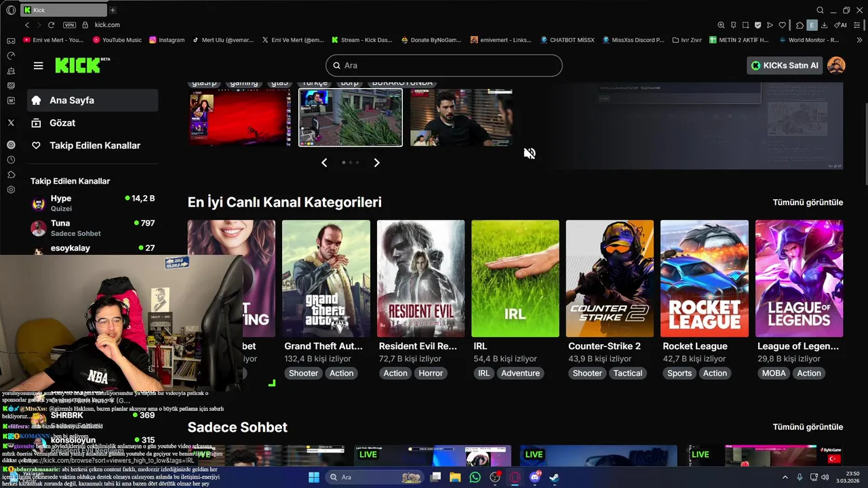The height and width of the screenshot is (488, 868).
Task: Open the Easy Setup menu icon
Action: click(x=856, y=25)
